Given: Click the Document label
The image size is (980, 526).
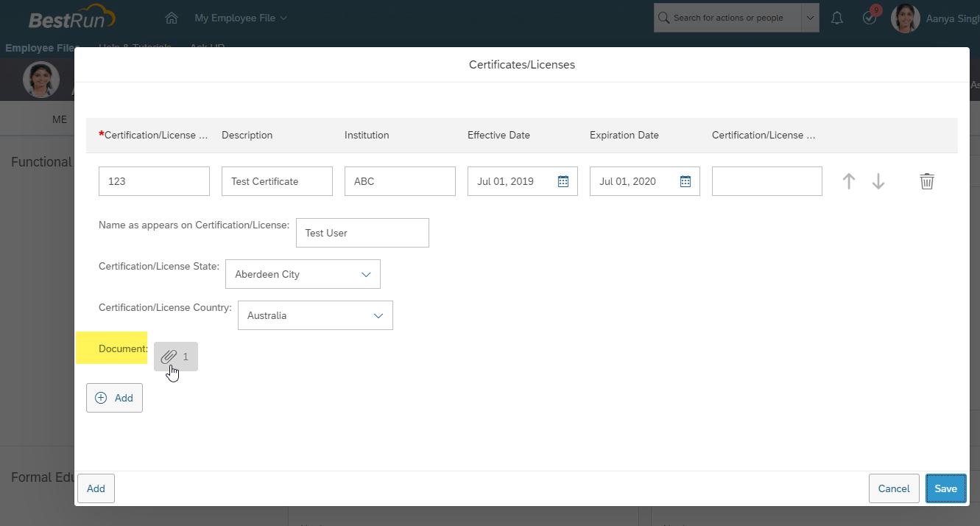Looking at the screenshot, I should pos(124,348).
